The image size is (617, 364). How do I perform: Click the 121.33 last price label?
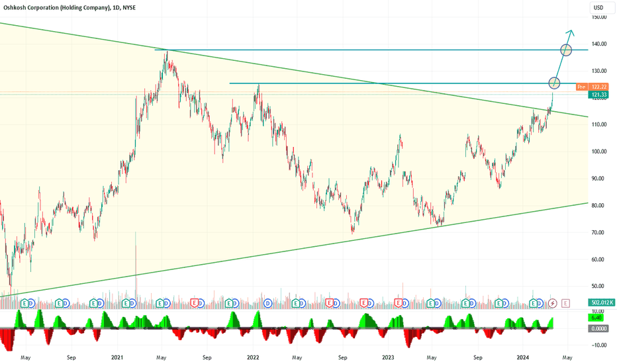click(598, 95)
